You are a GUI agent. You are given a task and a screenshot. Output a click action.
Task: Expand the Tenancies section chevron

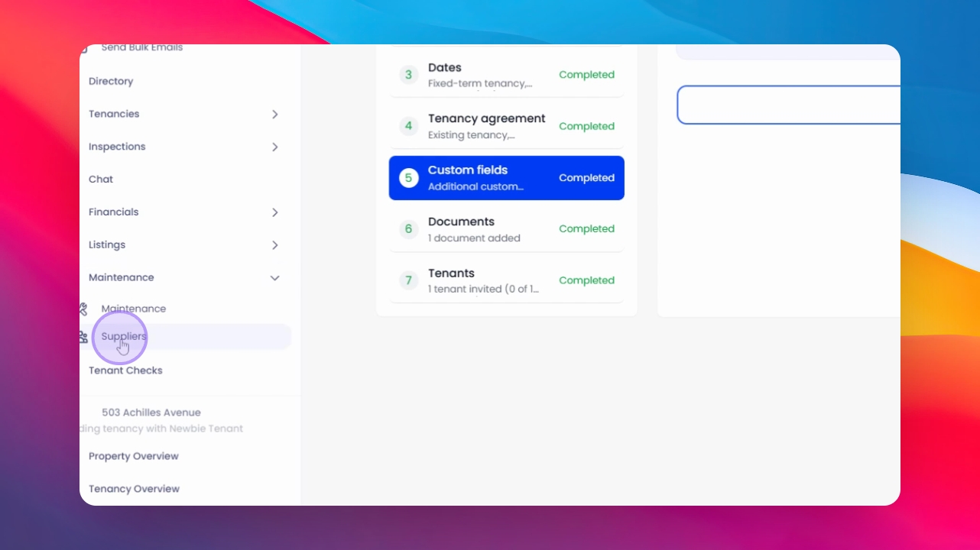tap(275, 114)
